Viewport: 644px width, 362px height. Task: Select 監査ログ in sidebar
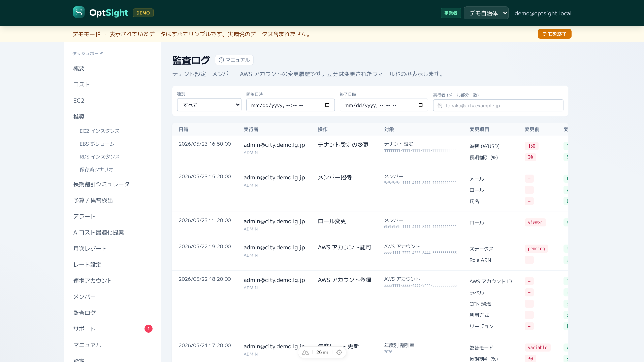(84, 313)
